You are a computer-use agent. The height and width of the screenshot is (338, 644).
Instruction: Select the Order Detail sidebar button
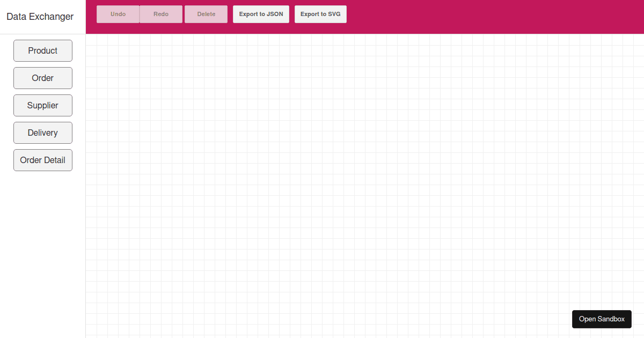tap(42, 160)
